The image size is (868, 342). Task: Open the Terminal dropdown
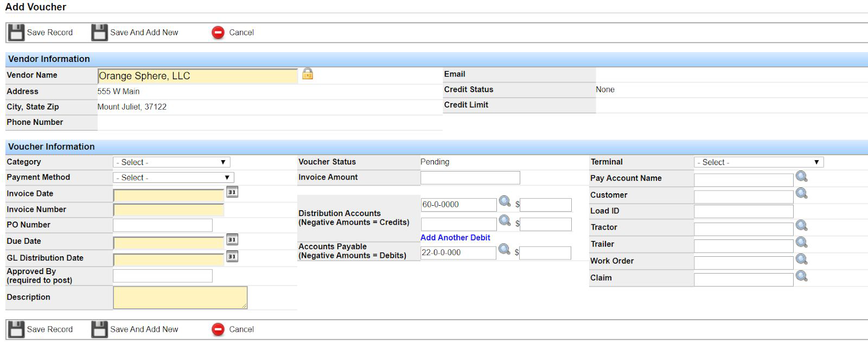(759, 162)
